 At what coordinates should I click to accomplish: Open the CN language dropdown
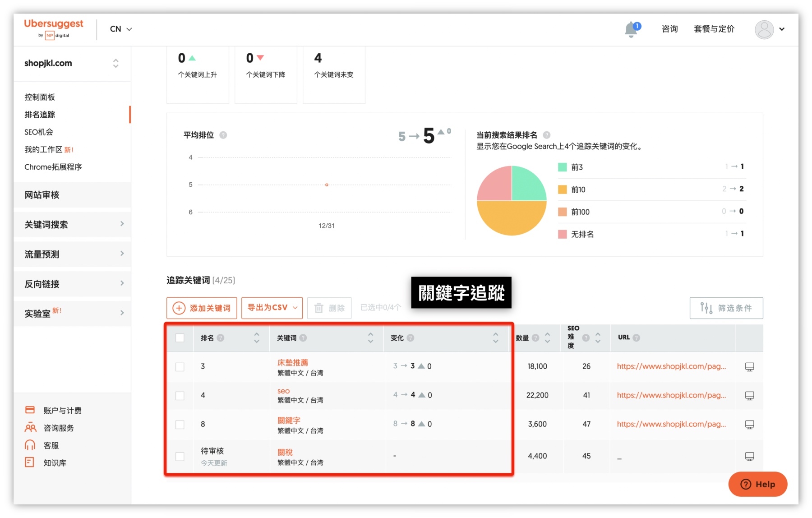pyautogui.click(x=120, y=29)
